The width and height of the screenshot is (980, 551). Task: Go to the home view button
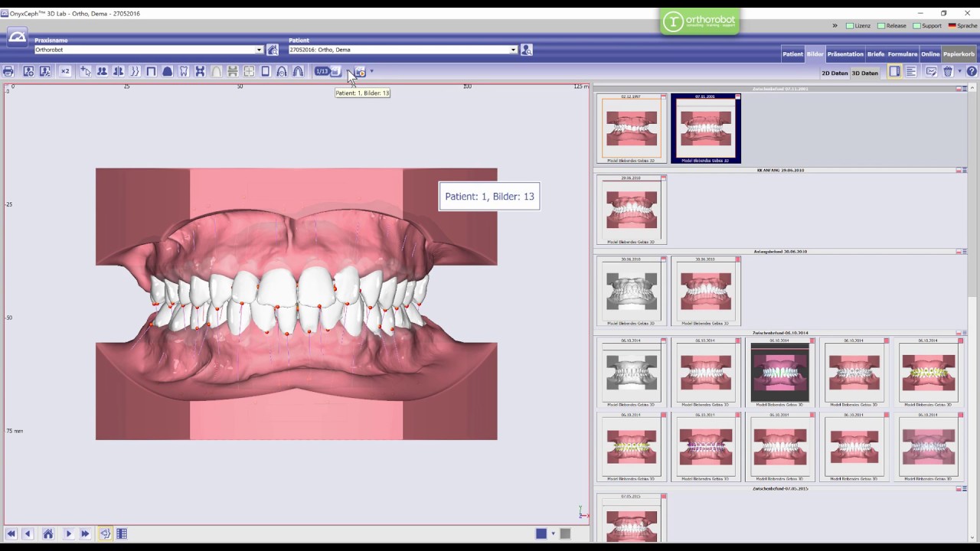click(47, 533)
